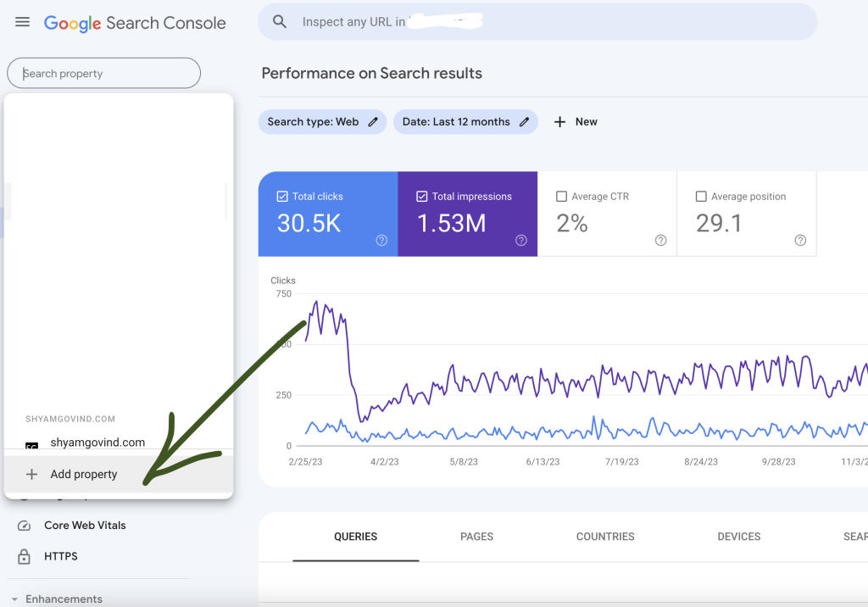Enable the Average CTR metric checkbox

(560, 196)
